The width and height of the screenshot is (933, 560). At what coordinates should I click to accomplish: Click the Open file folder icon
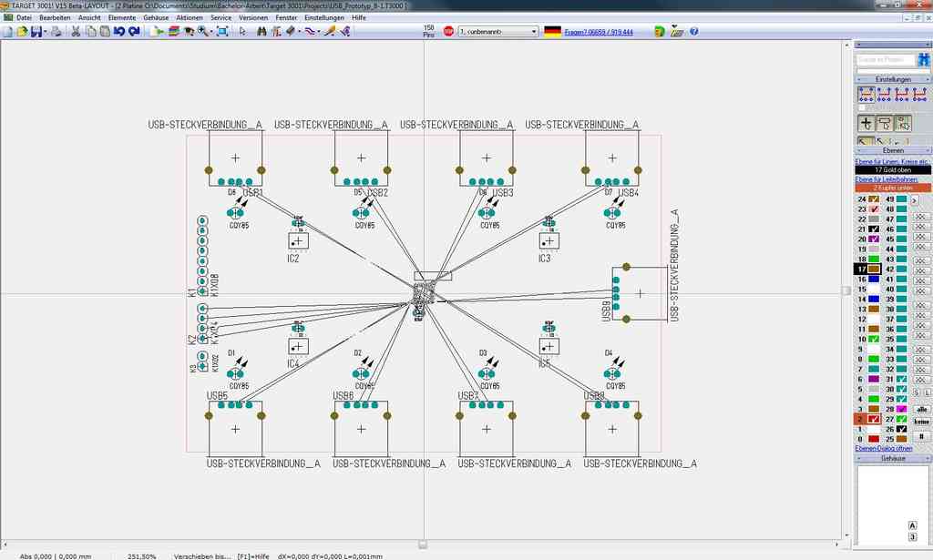[22, 32]
